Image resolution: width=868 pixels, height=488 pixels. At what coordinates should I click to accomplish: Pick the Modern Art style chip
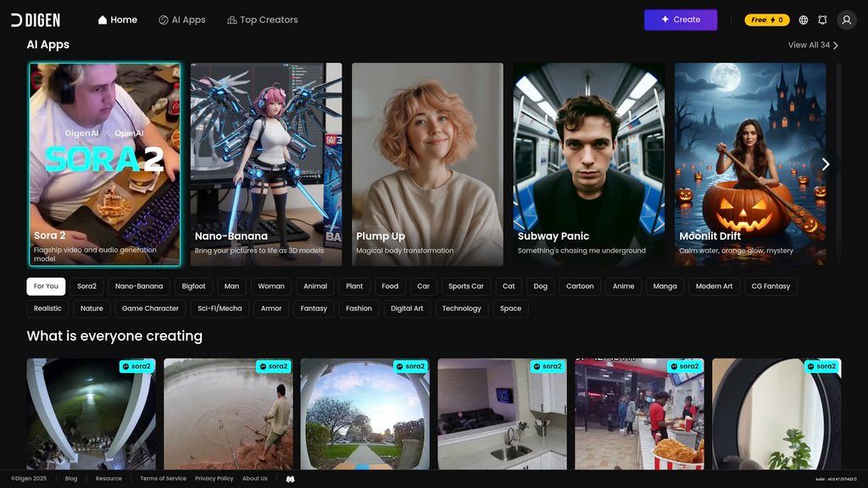[714, 286]
